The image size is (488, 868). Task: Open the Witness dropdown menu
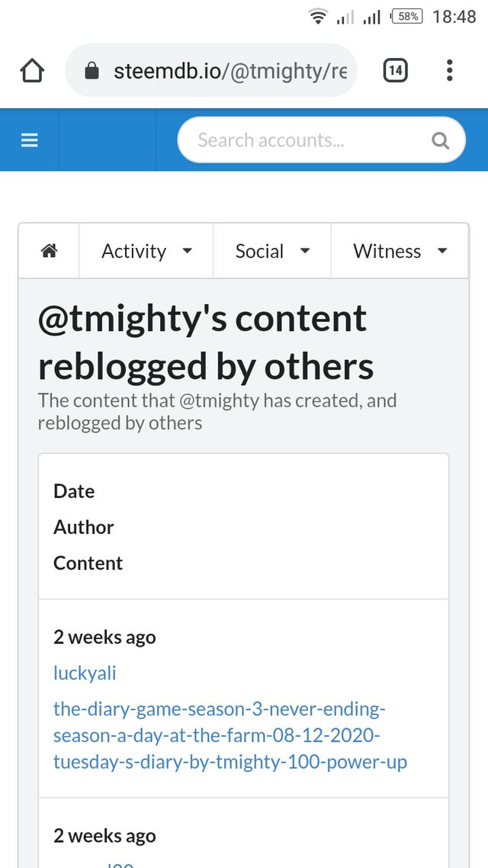(x=400, y=251)
